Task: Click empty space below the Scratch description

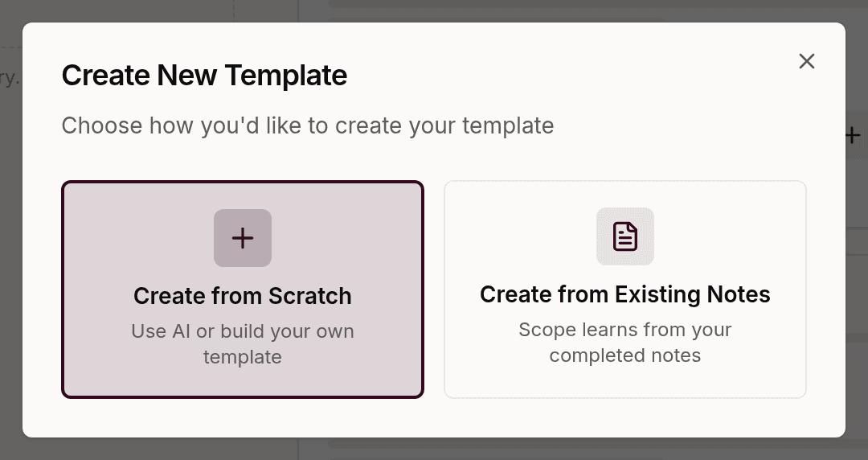Action: pos(243,383)
